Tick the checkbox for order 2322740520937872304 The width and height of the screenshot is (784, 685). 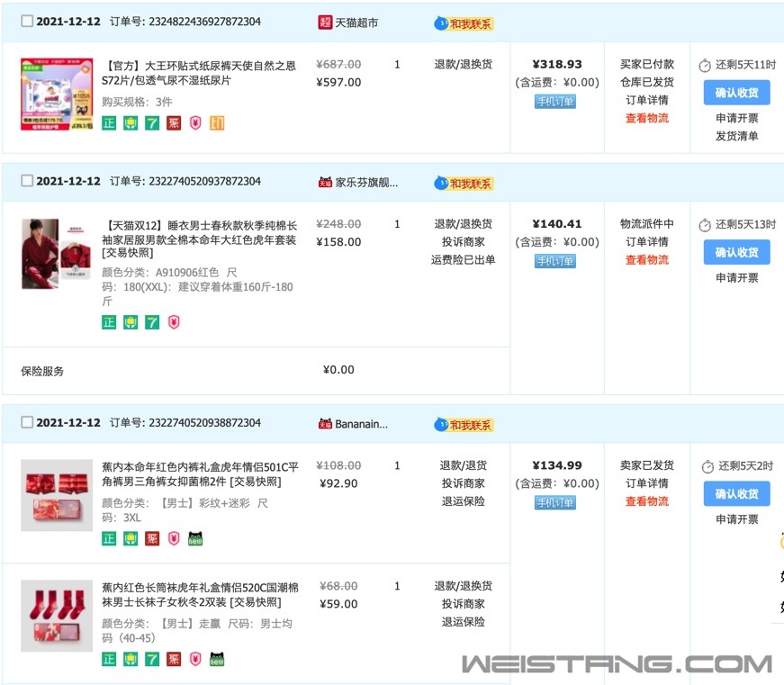pyautogui.click(x=27, y=181)
